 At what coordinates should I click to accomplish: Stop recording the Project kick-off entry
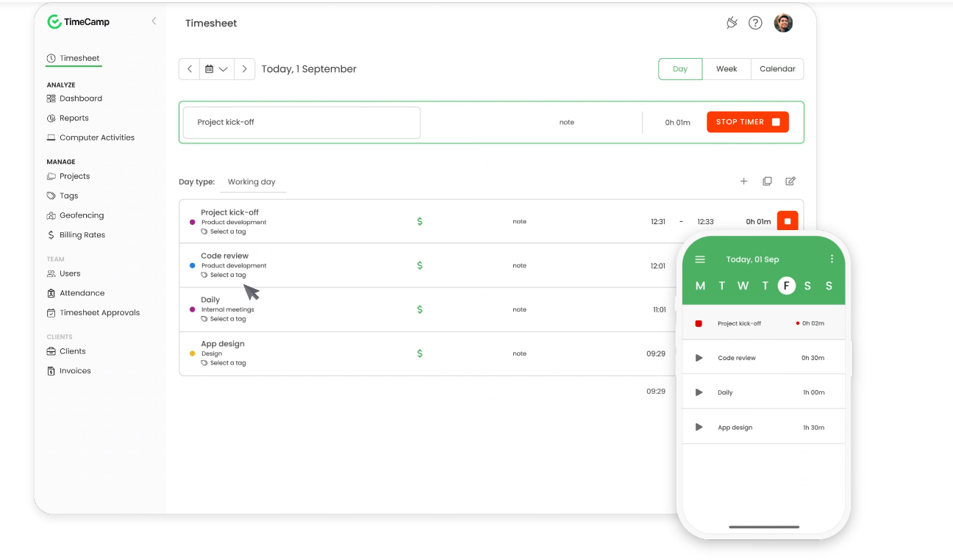click(x=787, y=220)
